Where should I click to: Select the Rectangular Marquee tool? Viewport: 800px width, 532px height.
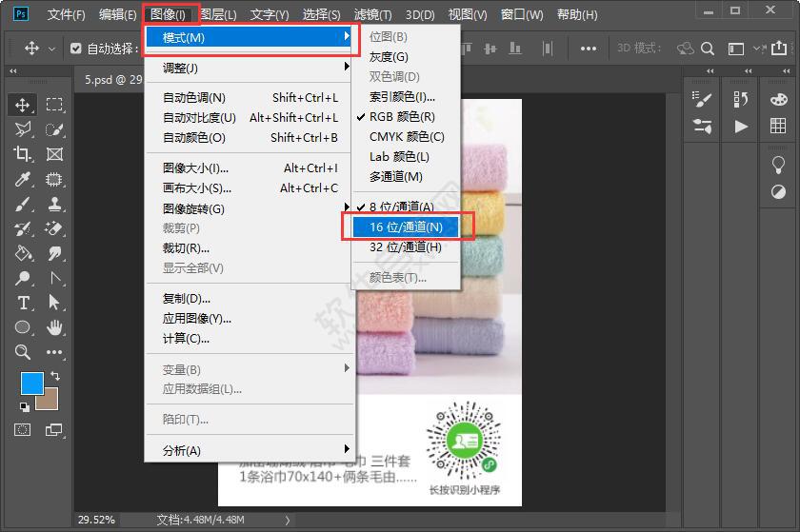54,105
